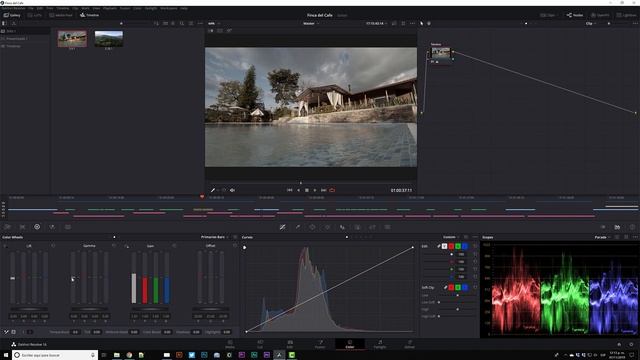Viewport: 640px width, 360px height.
Task: Open the Parade scope type dropdown
Action: click(x=602, y=237)
